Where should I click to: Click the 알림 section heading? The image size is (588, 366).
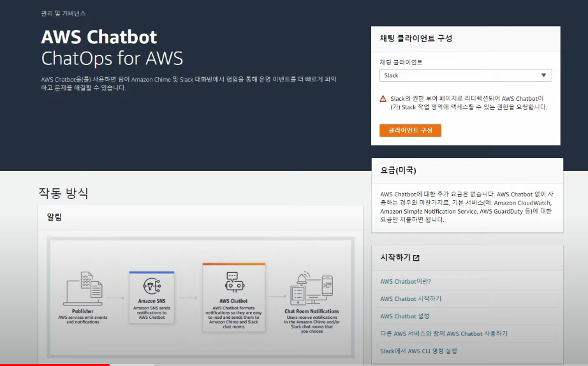[54, 217]
